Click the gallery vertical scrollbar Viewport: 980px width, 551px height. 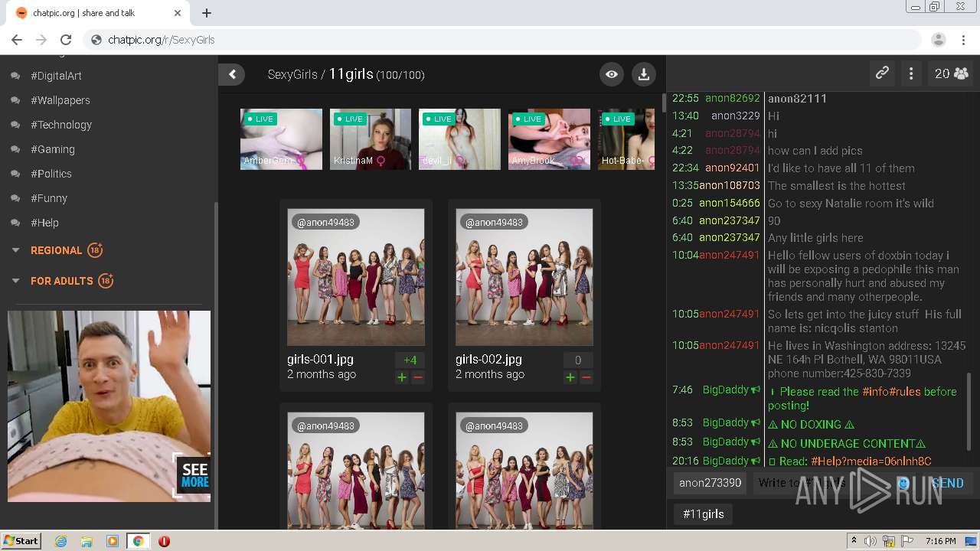tap(663, 104)
